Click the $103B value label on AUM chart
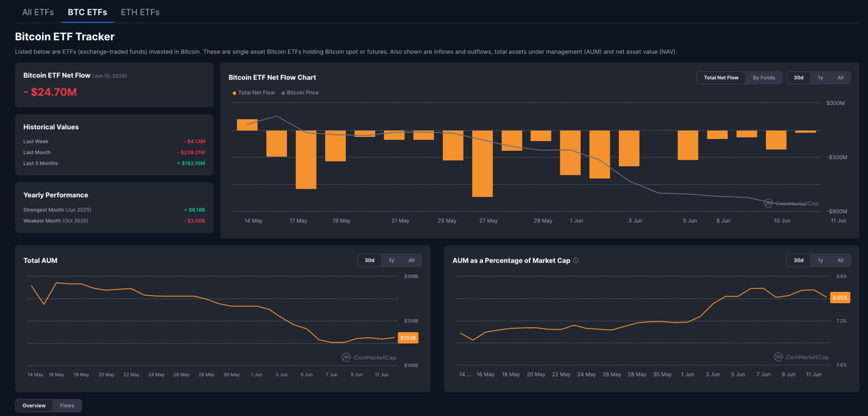 tap(408, 338)
